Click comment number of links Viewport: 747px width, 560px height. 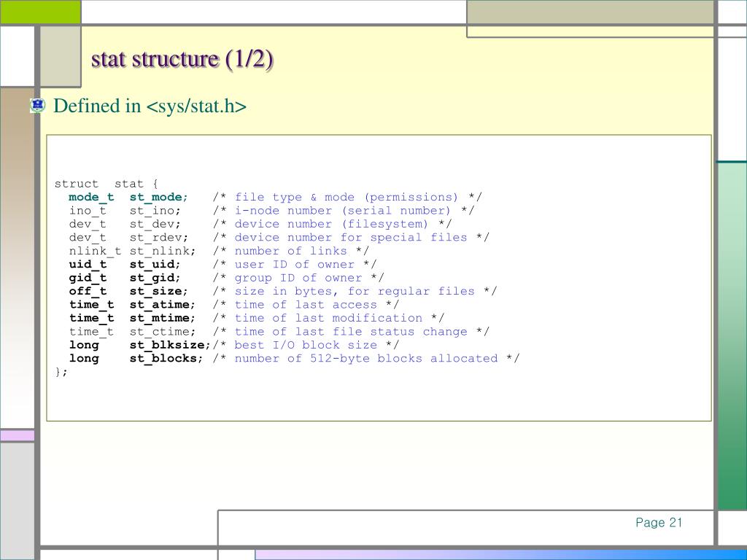(290, 251)
